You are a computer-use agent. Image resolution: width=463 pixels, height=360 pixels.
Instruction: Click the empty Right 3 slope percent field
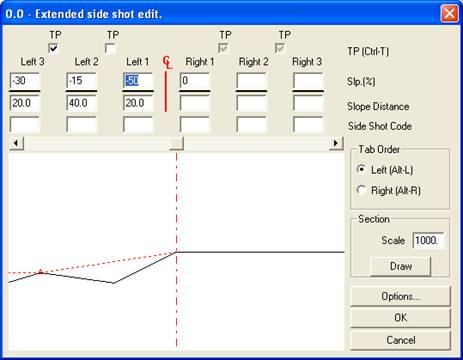tap(308, 81)
